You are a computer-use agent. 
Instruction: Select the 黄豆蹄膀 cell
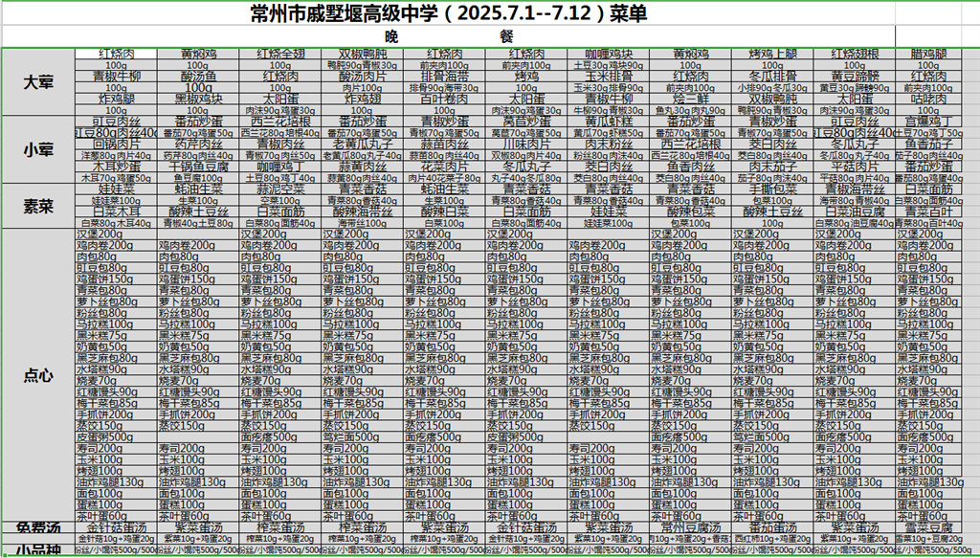pos(854,77)
